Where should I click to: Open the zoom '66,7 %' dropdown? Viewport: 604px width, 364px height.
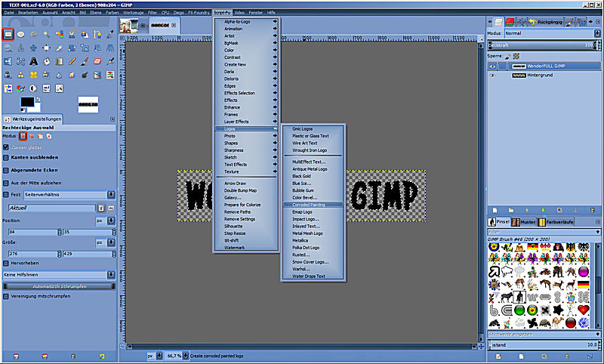pos(177,356)
